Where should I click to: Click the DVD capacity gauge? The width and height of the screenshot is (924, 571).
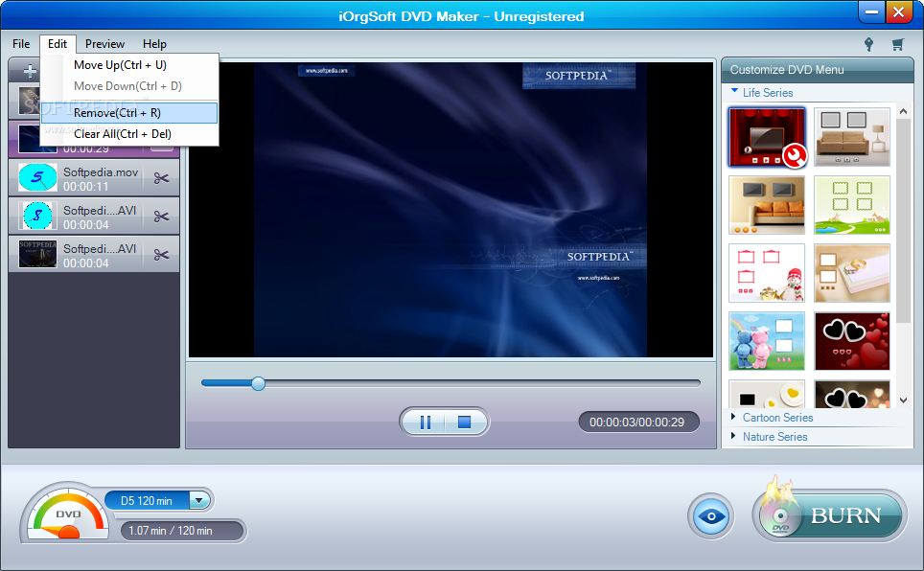66,514
